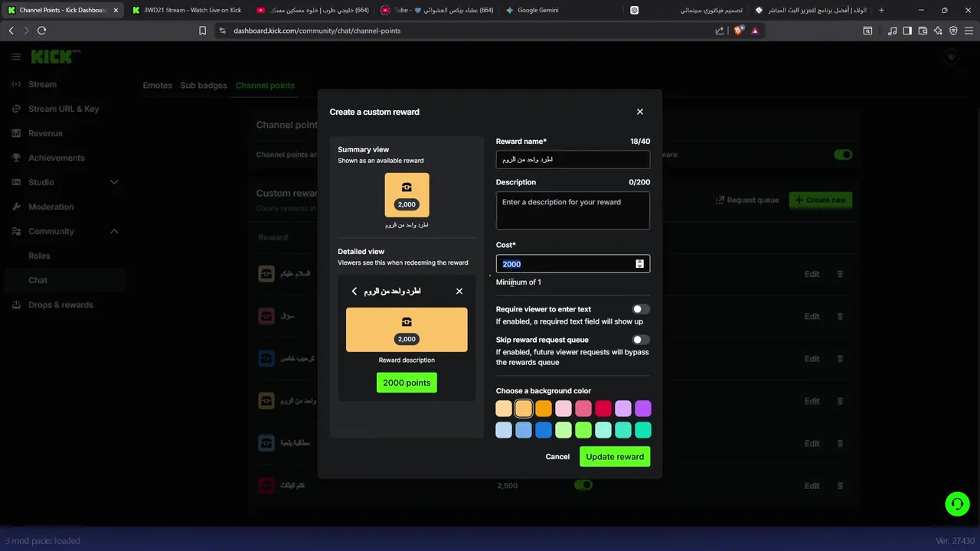The image size is (980, 551).
Task: Click the Cost field stepper arrows
Action: tap(640, 264)
